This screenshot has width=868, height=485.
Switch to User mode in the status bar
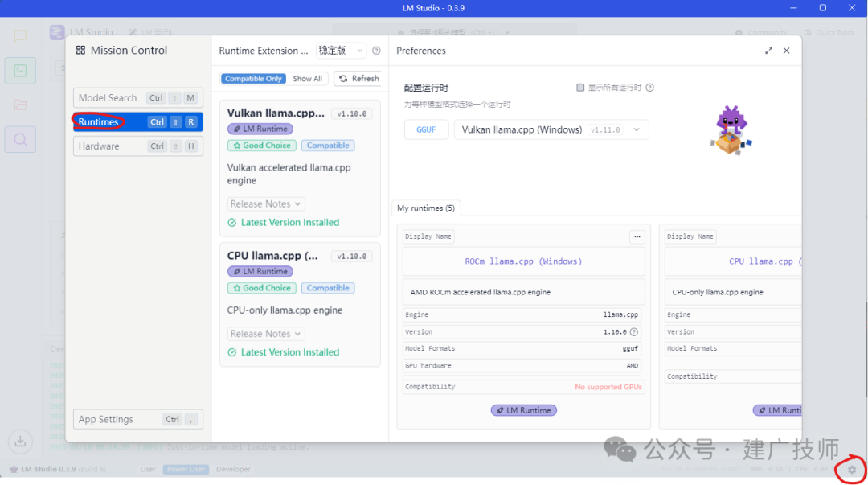[x=148, y=469]
